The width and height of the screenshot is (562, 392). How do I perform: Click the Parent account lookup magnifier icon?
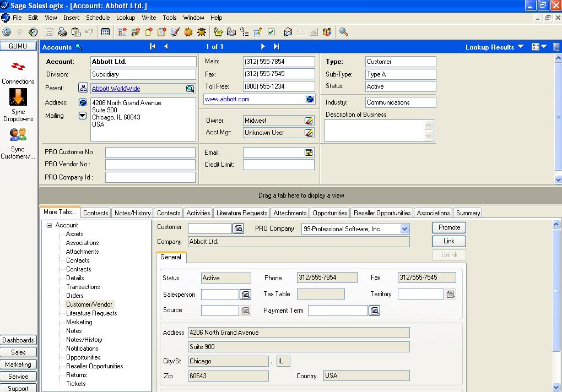[190, 89]
